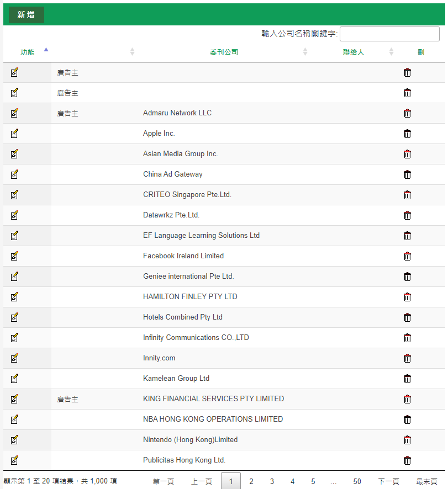Select the Apple Inc. company name
Screen dimensions: 448x489
(x=159, y=134)
